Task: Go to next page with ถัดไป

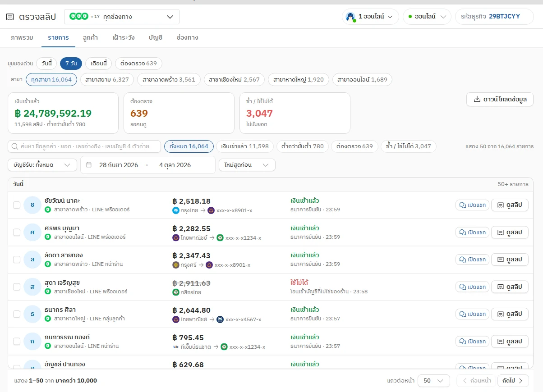Action: 513,381
